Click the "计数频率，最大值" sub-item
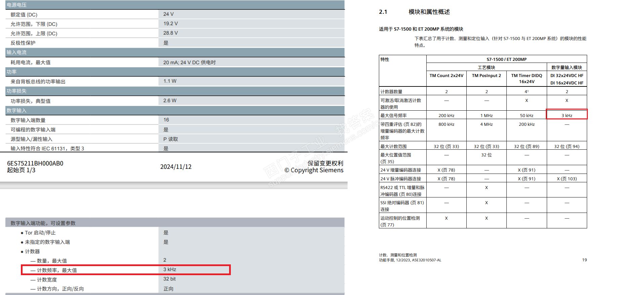Viewport: 644px width, 295px height. (x=57, y=270)
